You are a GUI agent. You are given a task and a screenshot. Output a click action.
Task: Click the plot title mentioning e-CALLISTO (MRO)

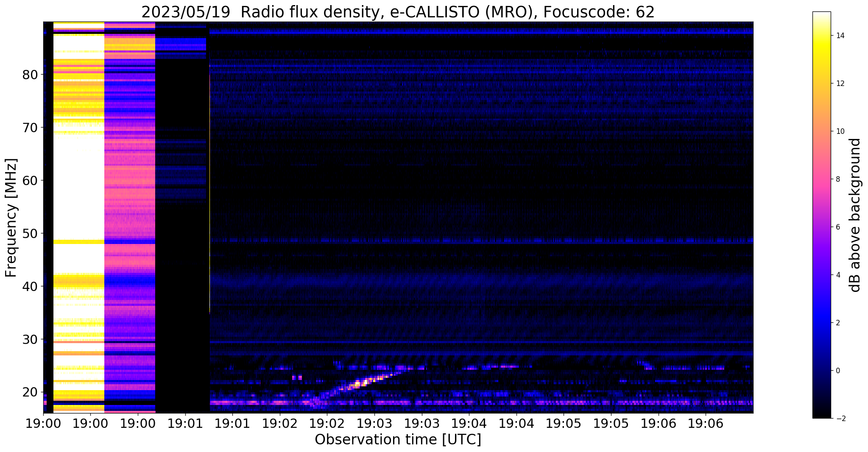click(398, 12)
